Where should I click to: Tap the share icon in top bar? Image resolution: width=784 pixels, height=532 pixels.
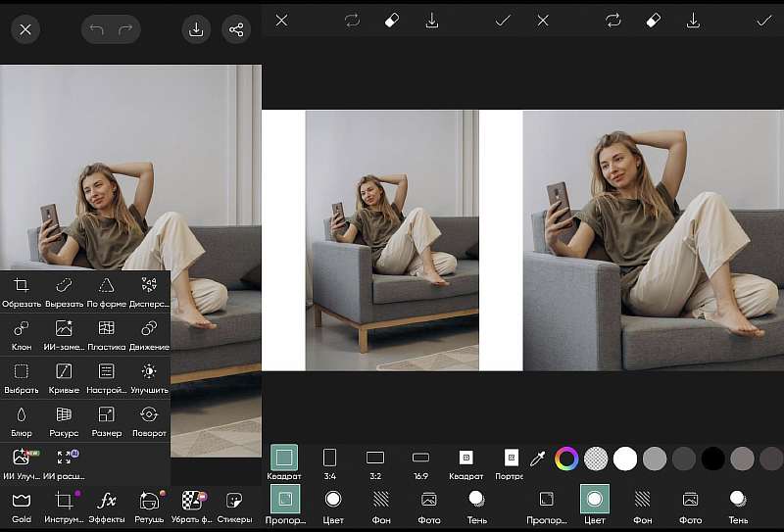pyautogui.click(x=235, y=29)
